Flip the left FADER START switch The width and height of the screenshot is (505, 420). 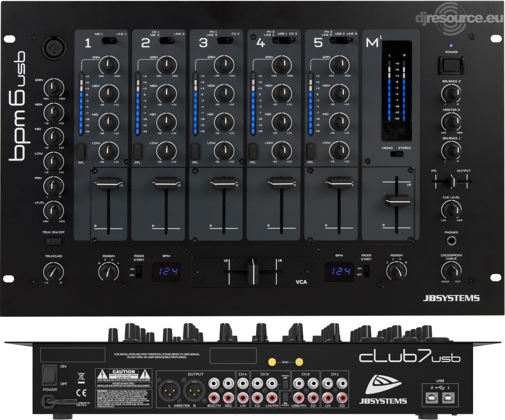point(139,272)
